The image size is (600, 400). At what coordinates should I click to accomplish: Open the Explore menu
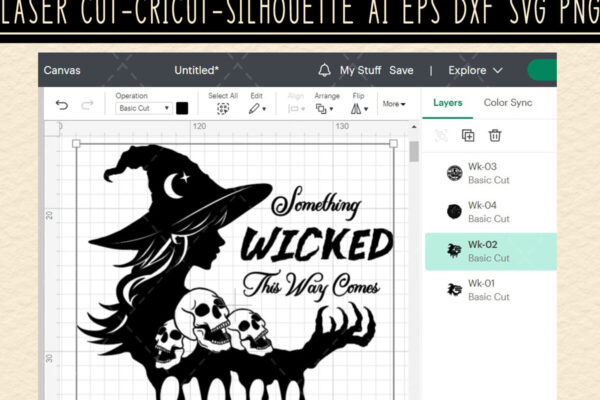pos(475,70)
